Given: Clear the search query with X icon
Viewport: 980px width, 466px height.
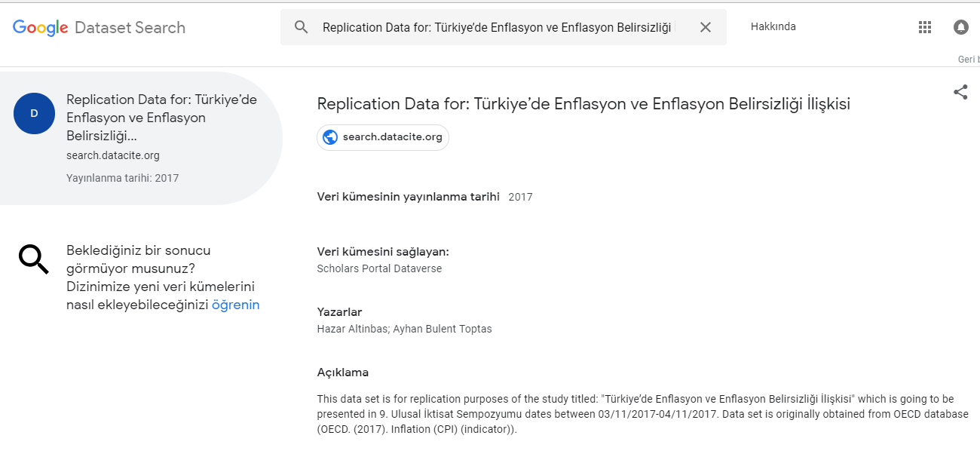Looking at the screenshot, I should pyautogui.click(x=706, y=27).
